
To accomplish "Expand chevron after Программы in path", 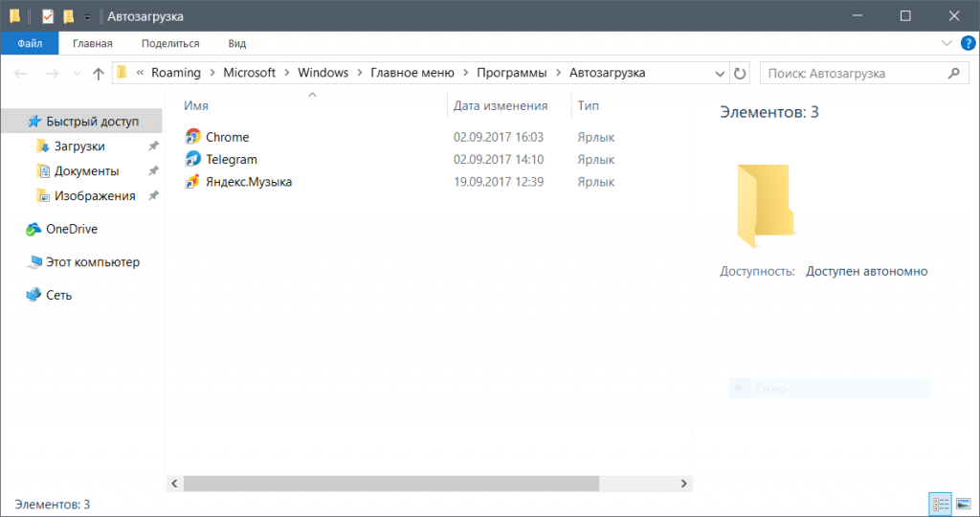I will (558, 73).
